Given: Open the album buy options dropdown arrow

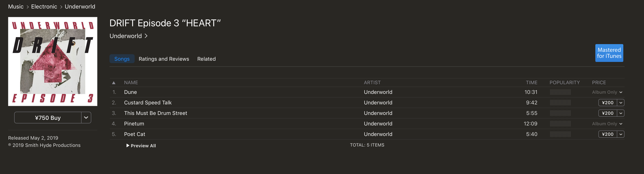Looking at the screenshot, I should tap(86, 118).
